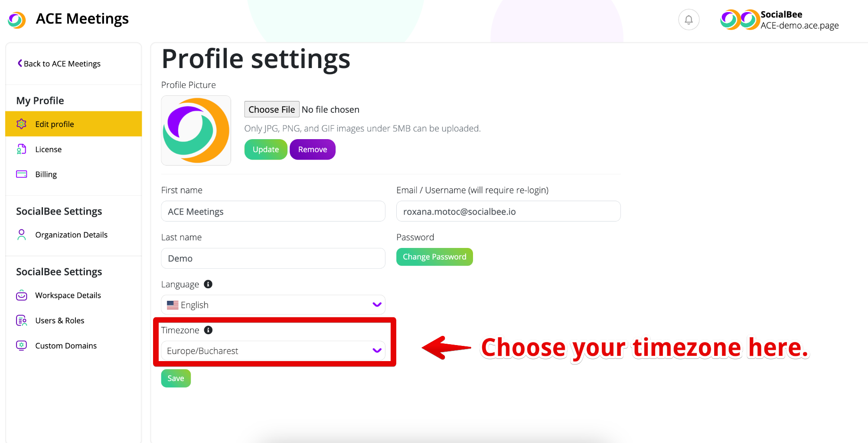
Task: Click the notification bell icon
Action: pos(689,20)
